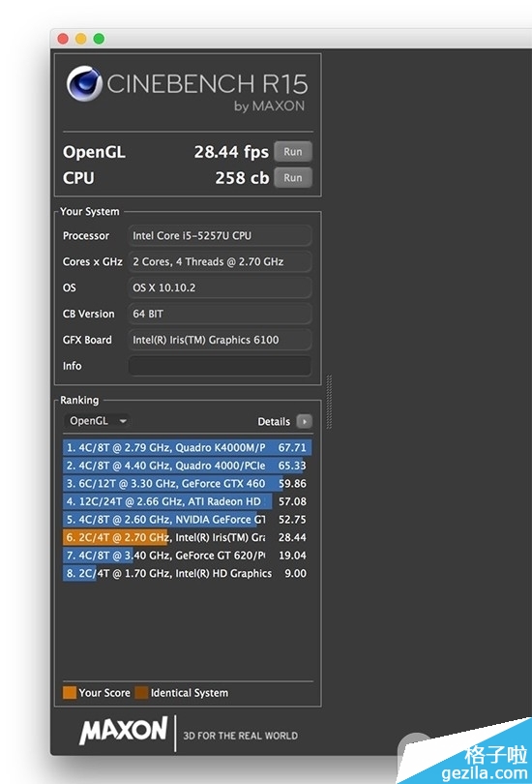Viewport: 532px width, 784px height.
Task: Run the OpenGL benchmark test
Action: pyautogui.click(x=293, y=152)
